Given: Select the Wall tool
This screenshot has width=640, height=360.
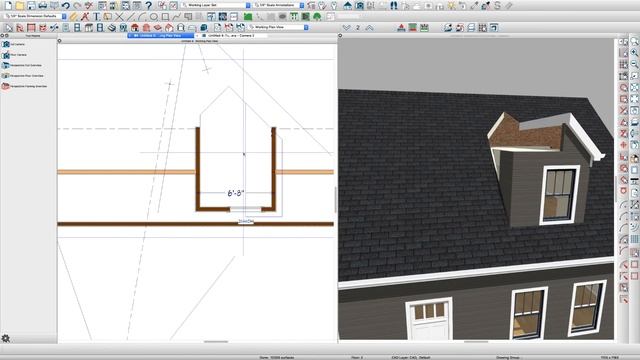Looking at the screenshot, I should (x=20, y=28).
